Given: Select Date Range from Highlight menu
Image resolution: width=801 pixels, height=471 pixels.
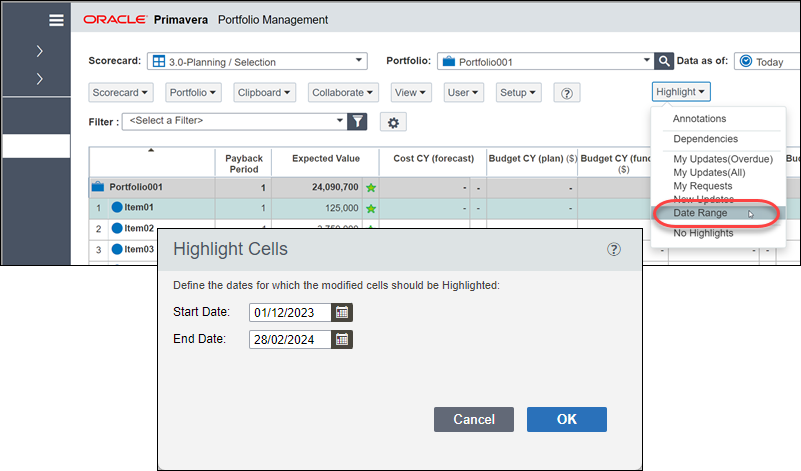Looking at the screenshot, I should click(x=700, y=213).
